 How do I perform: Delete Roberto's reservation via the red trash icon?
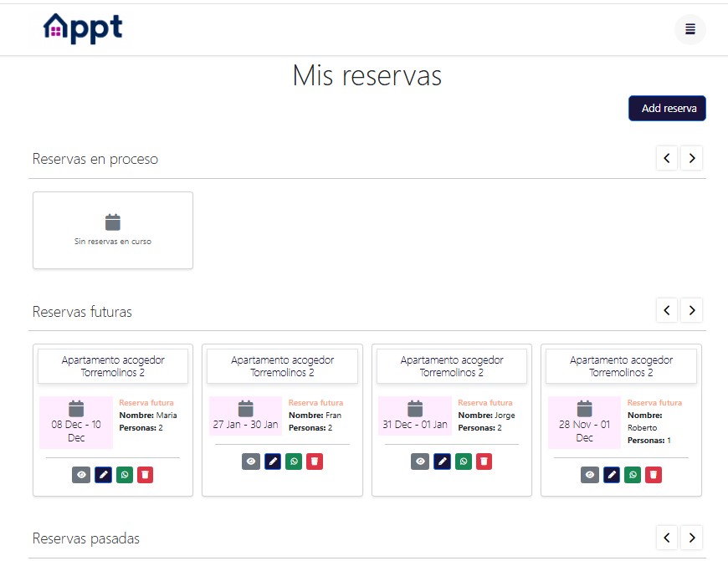(x=655, y=474)
